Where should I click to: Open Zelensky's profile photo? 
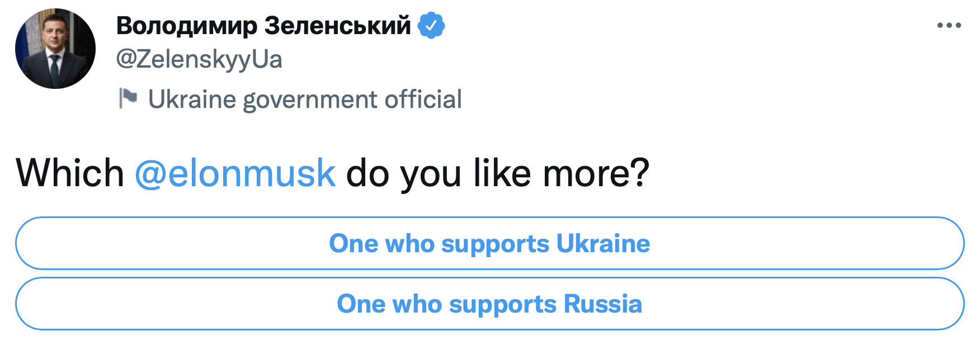[55, 49]
